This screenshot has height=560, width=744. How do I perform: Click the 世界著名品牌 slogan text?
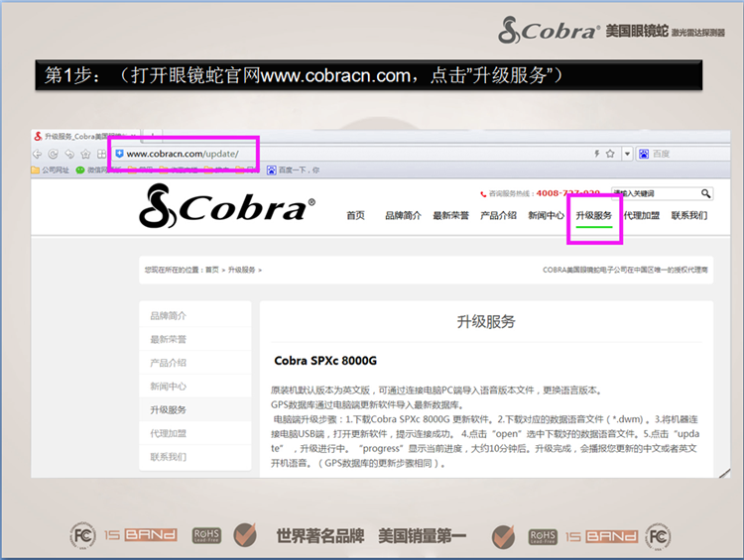320,536
